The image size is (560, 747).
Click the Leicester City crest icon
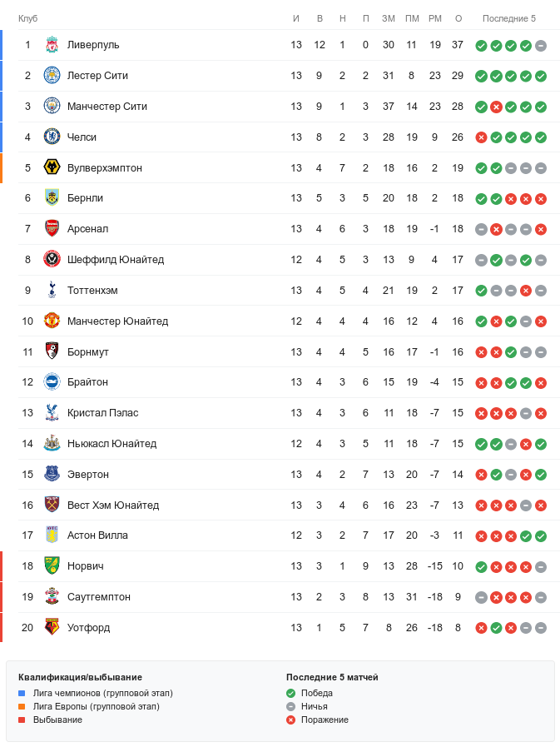pyautogui.click(x=52, y=76)
